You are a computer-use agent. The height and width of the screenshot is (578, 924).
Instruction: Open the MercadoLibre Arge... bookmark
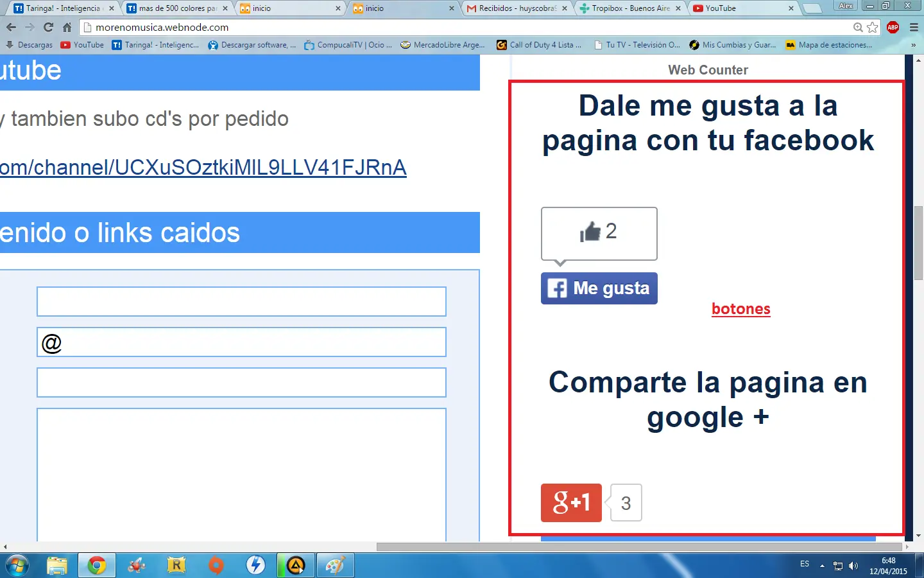[443, 45]
